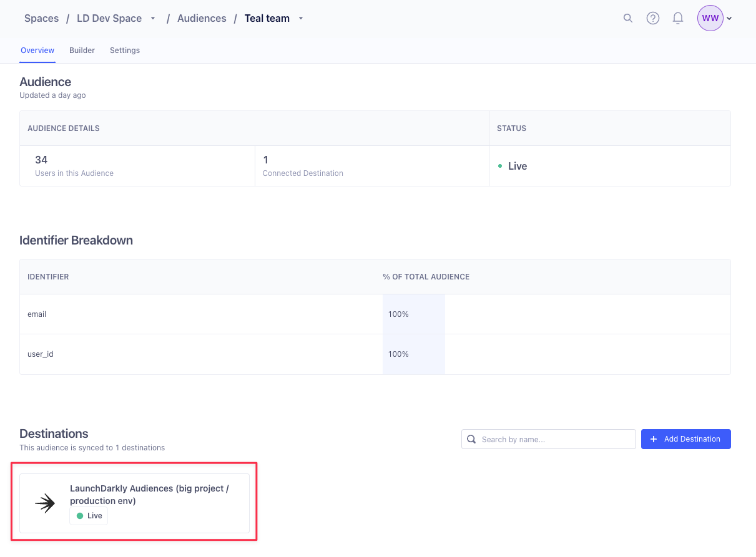Viewport: 756px width, 557px height.
Task: Open the Settings tab
Action: coord(124,51)
